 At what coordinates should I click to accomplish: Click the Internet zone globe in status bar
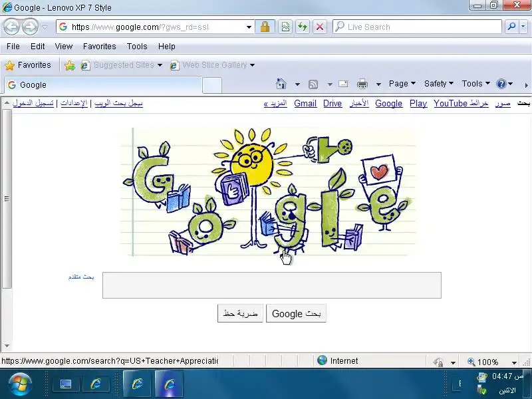[x=322, y=360]
